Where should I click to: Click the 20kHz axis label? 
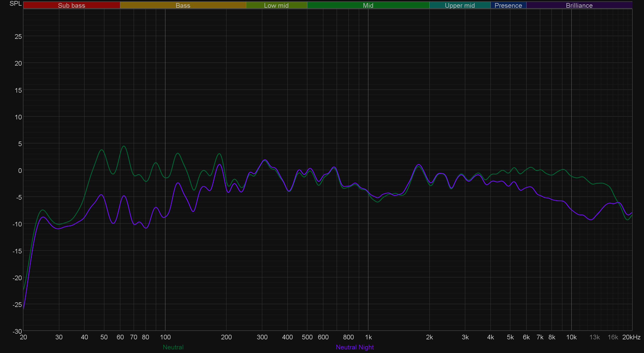(631, 337)
